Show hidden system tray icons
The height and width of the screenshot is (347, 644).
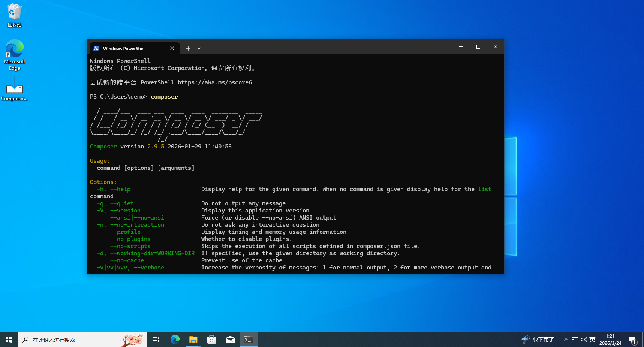click(566, 340)
